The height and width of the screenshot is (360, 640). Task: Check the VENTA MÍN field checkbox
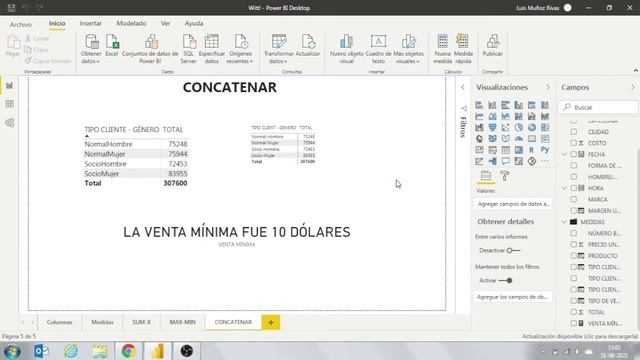point(574,323)
